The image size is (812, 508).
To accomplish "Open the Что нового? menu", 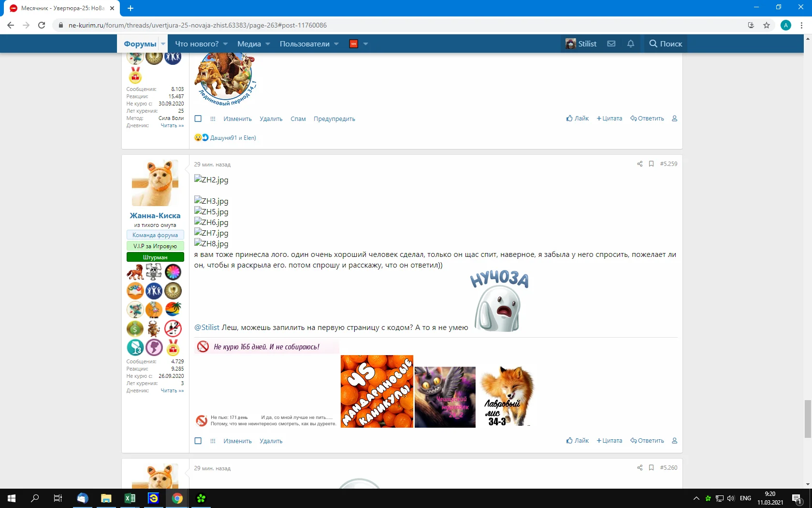I will tap(197, 44).
